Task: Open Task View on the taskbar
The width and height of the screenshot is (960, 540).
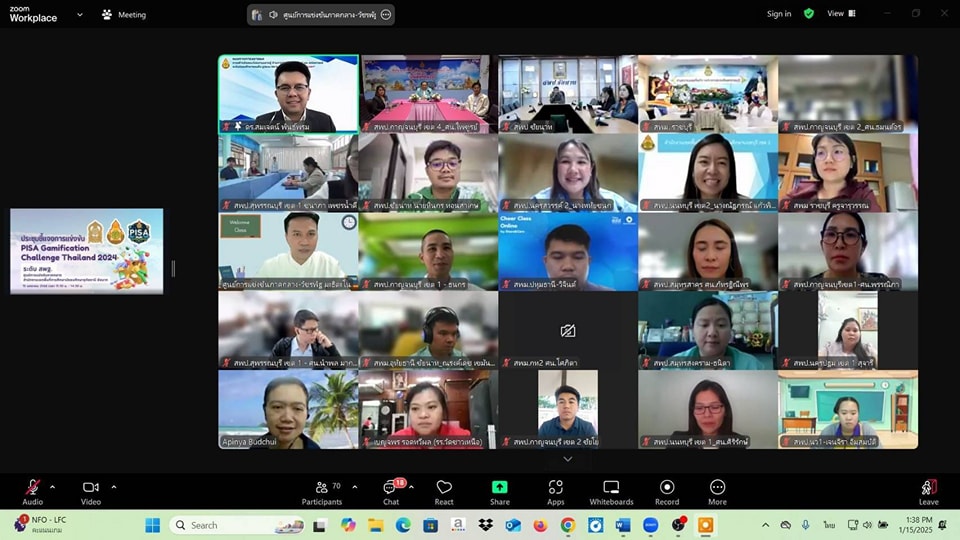Action: tap(320, 525)
